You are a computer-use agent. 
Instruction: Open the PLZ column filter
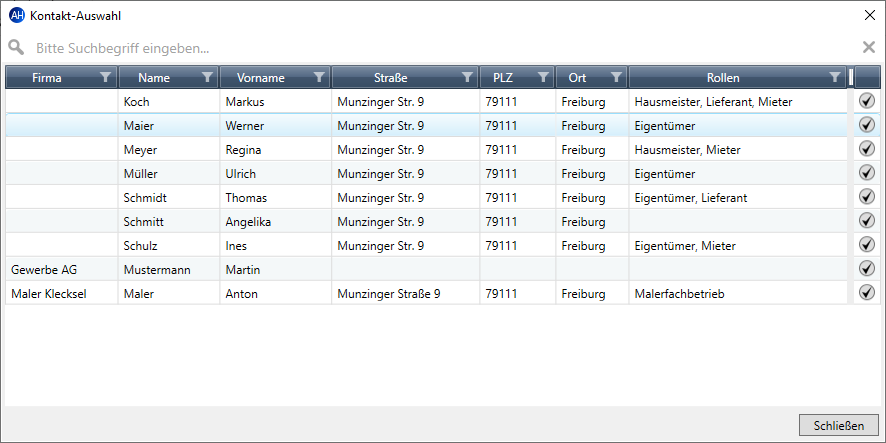click(x=543, y=77)
